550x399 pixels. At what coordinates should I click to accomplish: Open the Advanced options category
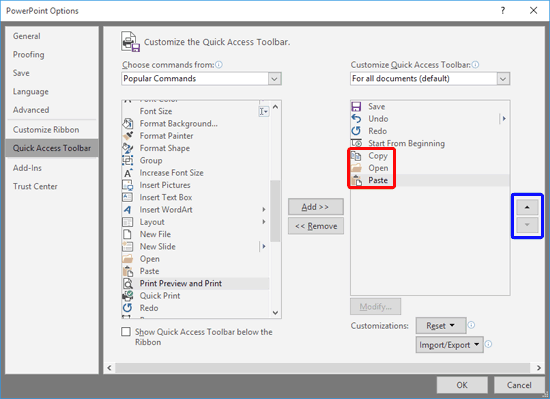pyautogui.click(x=52, y=110)
